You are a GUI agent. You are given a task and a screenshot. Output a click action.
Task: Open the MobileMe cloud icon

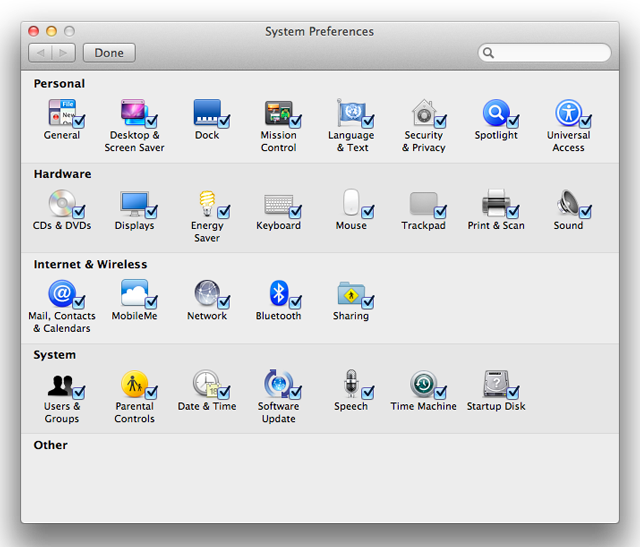pos(134,293)
